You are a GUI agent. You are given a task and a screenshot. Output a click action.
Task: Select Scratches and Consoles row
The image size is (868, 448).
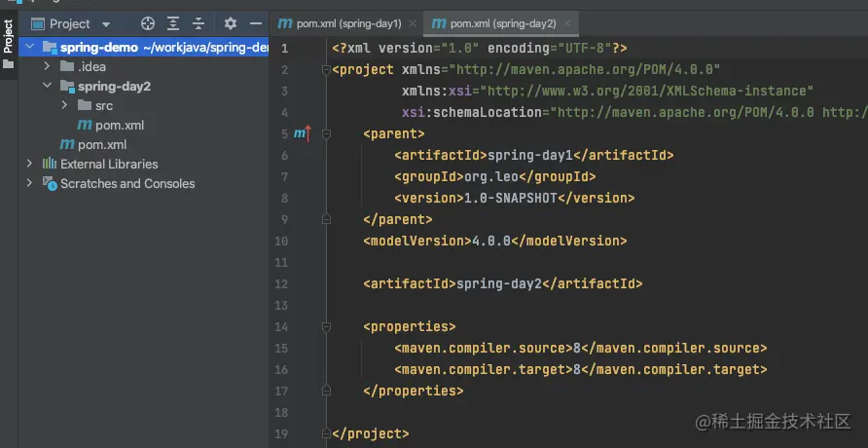144,183
